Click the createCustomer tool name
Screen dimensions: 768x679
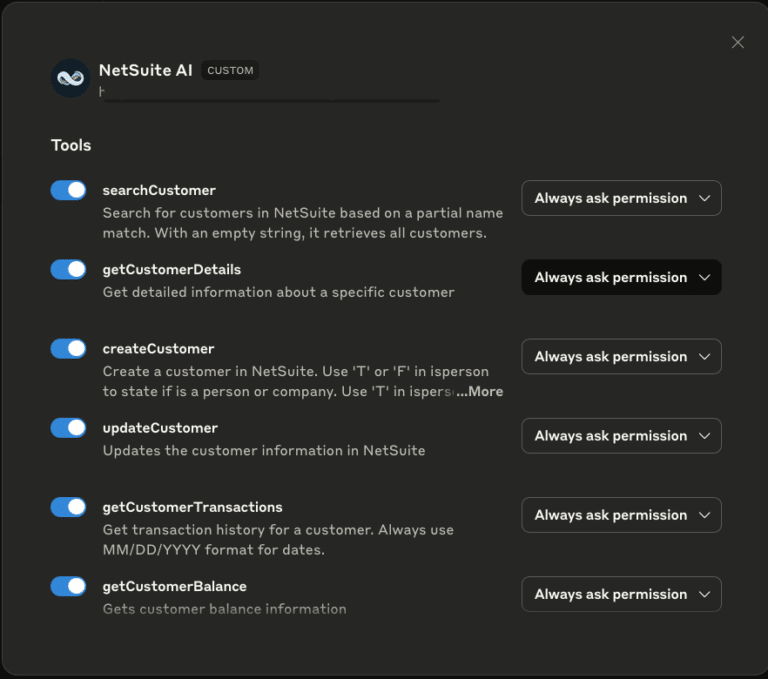tap(158, 349)
